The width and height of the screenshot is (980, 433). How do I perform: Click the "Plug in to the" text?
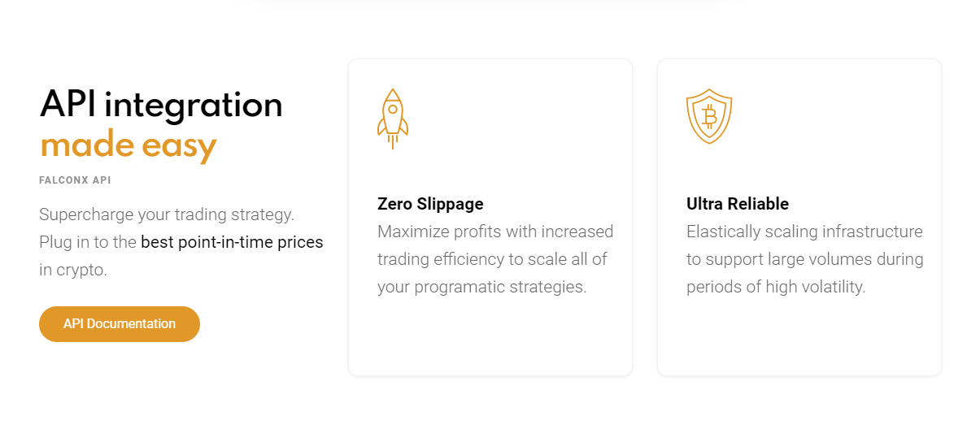pos(88,242)
